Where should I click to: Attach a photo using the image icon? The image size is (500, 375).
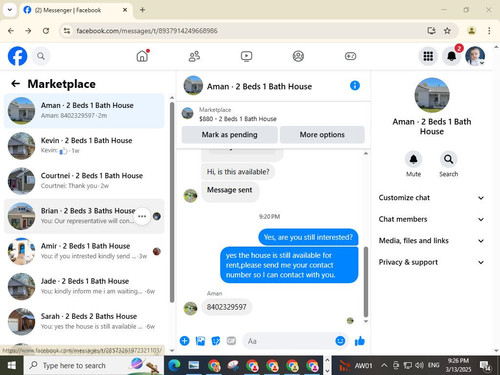[200, 341]
